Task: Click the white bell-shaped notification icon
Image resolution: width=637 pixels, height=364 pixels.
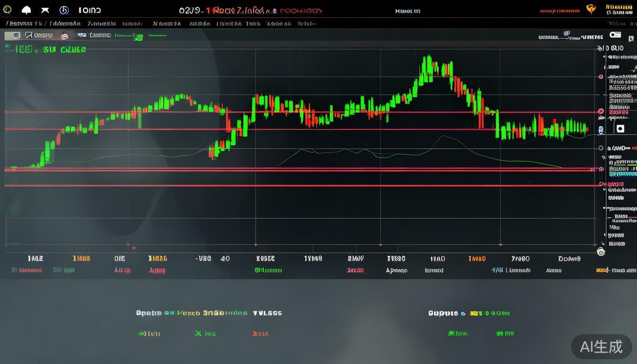Action: pyautogui.click(x=26, y=10)
